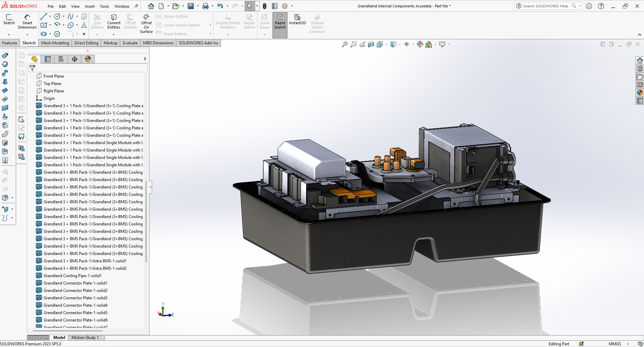The width and height of the screenshot is (644, 347).
Task: Select the Circle sketch tool
Action: (57, 16)
